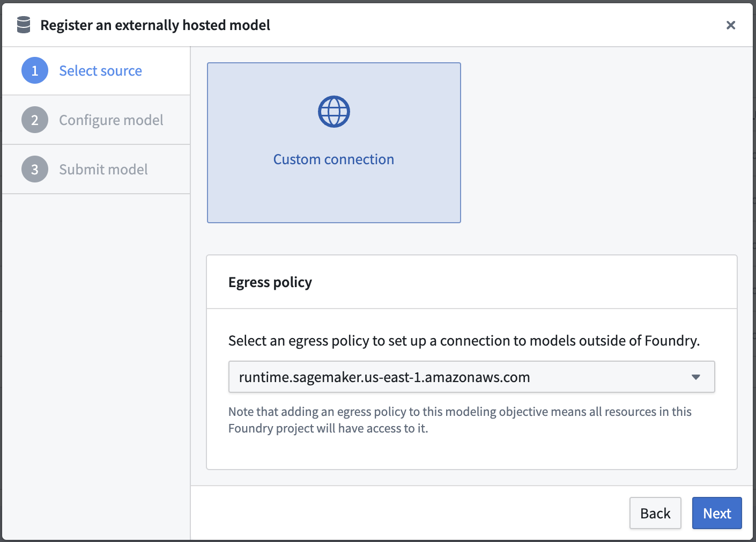
Task: Click the Back button
Action: pos(655,513)
